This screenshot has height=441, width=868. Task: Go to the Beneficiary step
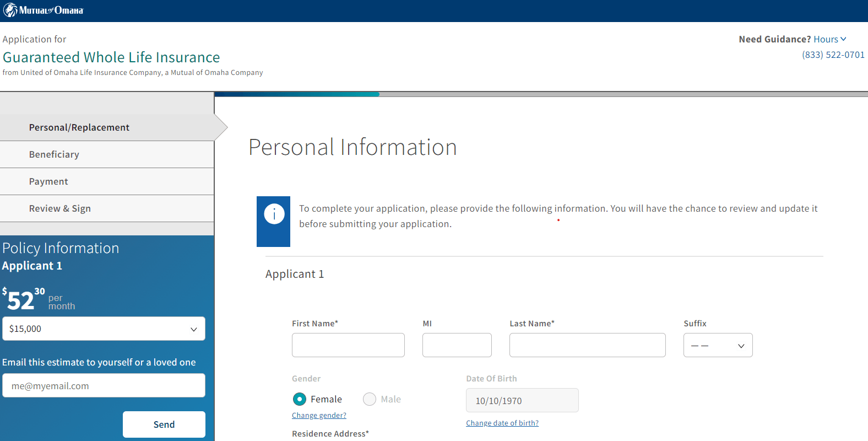click(x=54, y=154)
